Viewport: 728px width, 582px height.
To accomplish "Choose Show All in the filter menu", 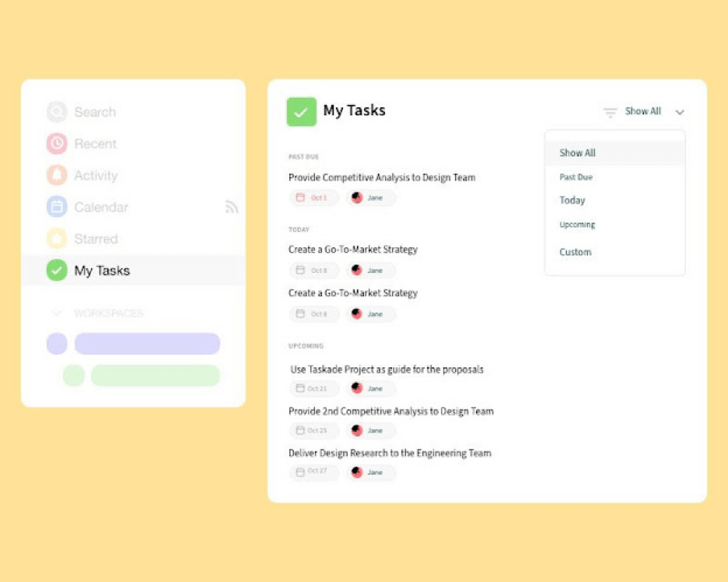I will point(578,153).
